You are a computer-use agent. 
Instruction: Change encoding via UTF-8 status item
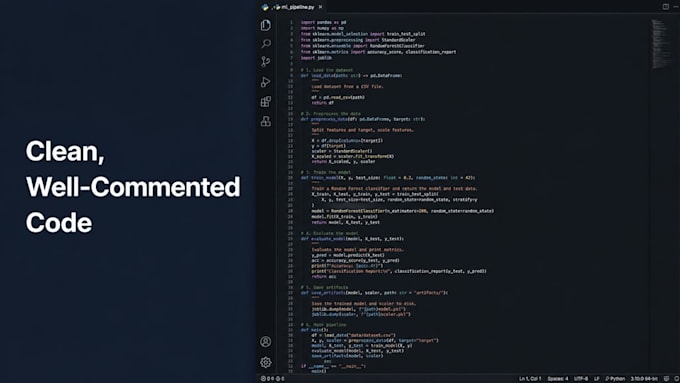click(581, 379)
